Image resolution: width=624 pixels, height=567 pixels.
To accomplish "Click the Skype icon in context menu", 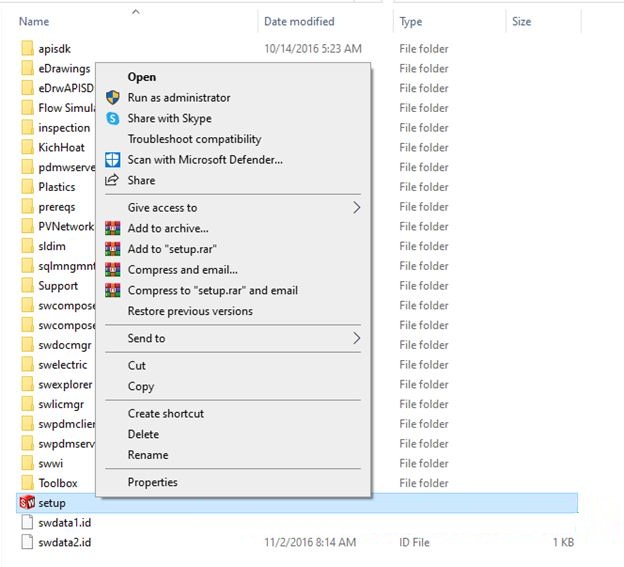I will tap(113, 118).
